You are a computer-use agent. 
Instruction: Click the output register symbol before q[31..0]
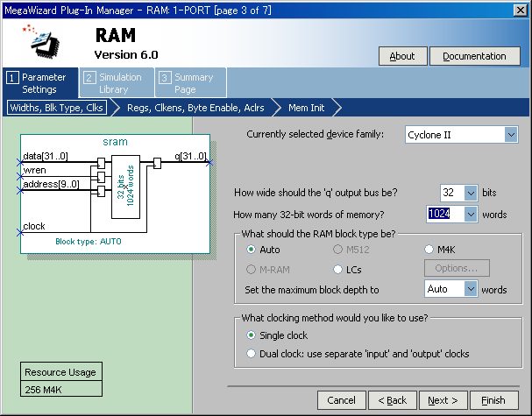coord(157,163)
